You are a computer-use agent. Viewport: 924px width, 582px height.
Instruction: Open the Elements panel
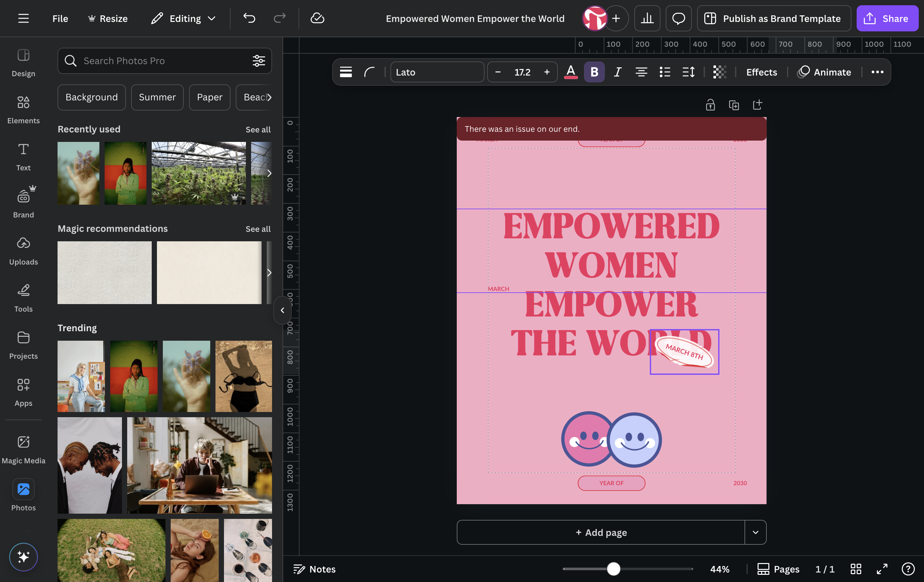point(24,110)
